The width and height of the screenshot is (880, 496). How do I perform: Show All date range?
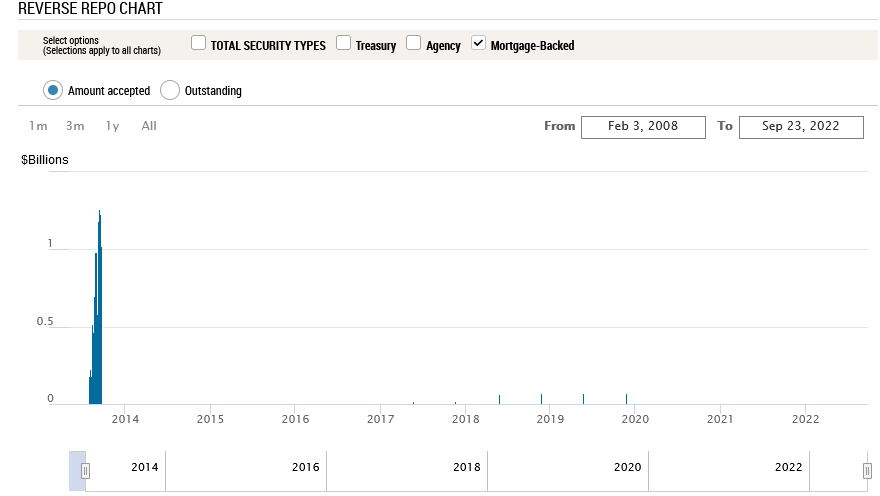point(149,126)
